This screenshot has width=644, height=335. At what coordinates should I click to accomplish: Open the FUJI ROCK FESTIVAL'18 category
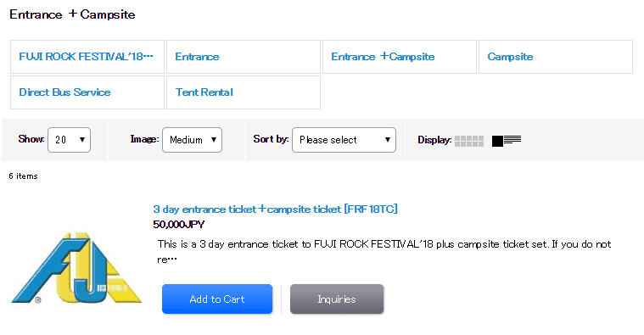(x=87, y=57)
